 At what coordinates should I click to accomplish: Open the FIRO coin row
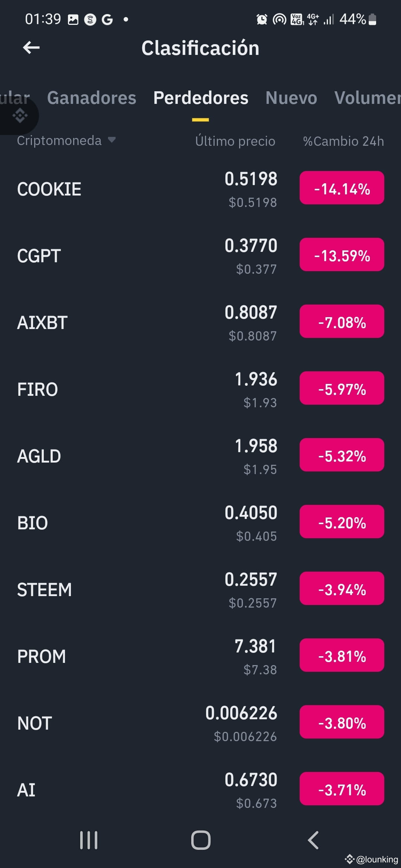tap(200, 389)
